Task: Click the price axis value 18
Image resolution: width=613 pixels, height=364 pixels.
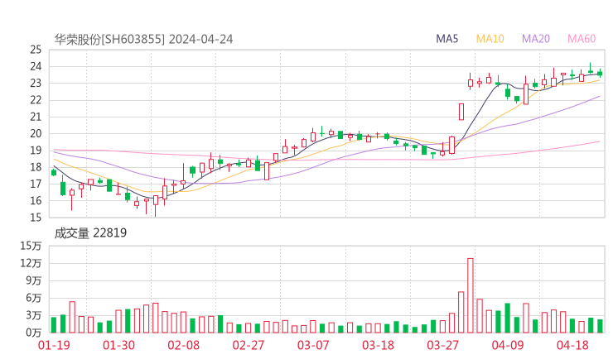Action: [x=36, y=167]
